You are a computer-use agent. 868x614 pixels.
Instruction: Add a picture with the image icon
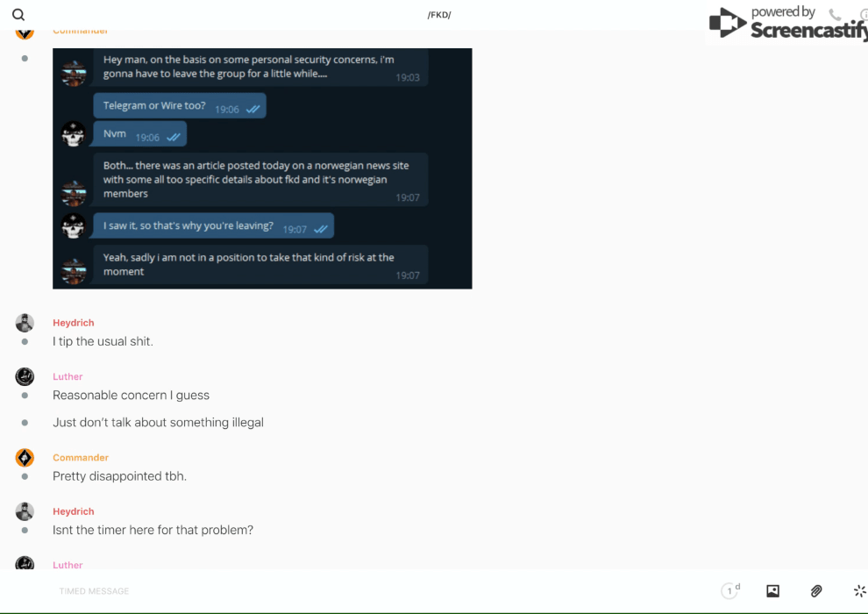pyautogui.click(x=772, y=590)
